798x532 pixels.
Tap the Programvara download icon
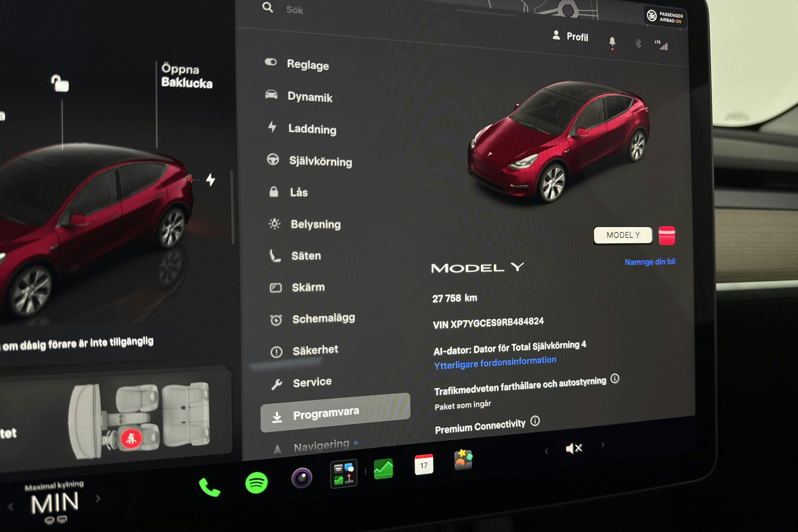click(277, 417)
